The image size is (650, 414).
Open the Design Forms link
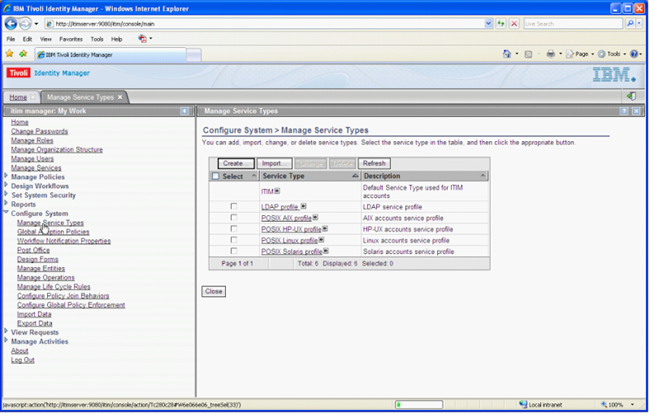click(x=38, y=259)
